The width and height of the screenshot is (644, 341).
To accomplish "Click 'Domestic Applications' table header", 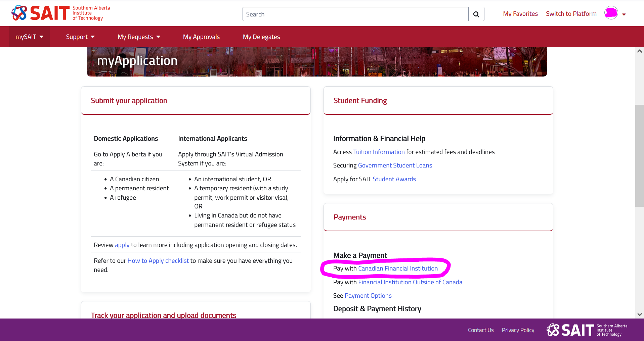I will coord(126,139).
